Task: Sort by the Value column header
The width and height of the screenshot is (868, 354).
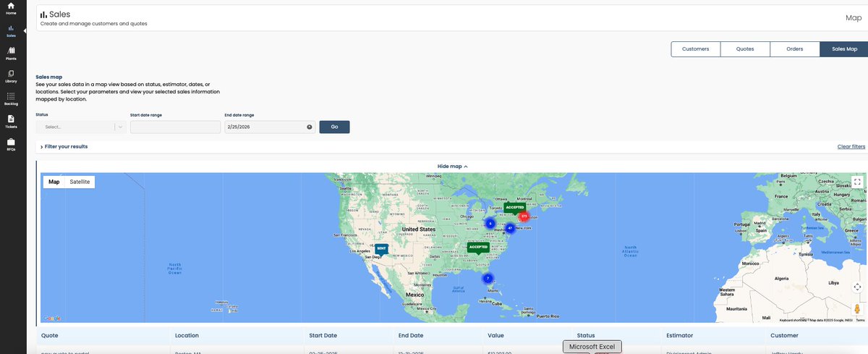Action: (x=495, y=335)
